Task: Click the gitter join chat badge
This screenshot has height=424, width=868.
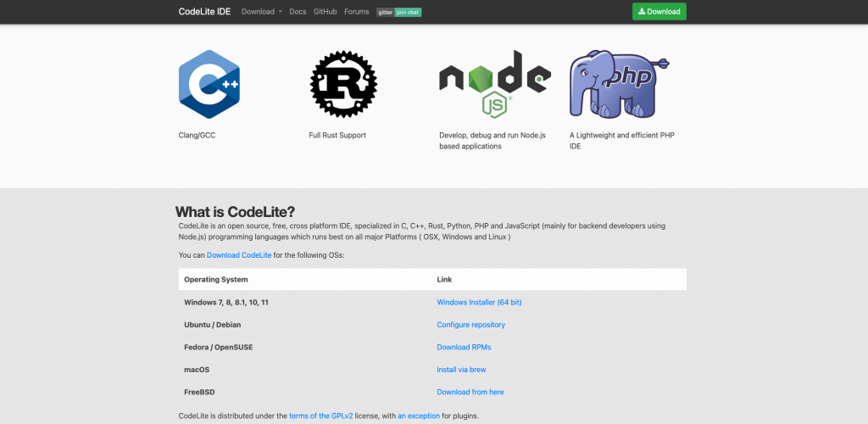Action: (399, 12)
